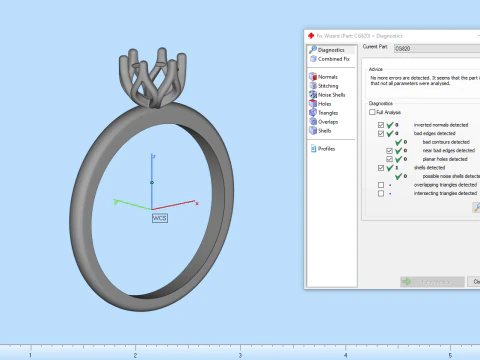Click the bad contours detected result text
480x360 pixels.
click(x=446, y=142)
